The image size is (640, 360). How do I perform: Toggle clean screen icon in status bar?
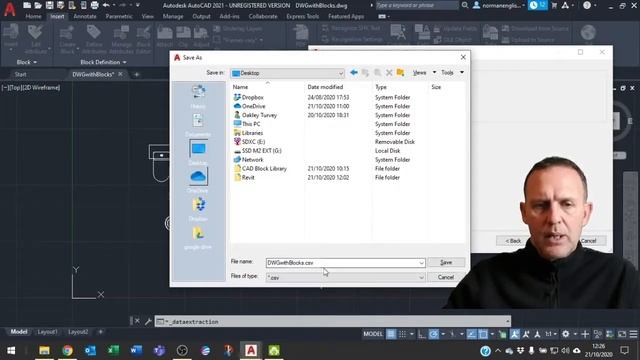(x=622, y=334)
